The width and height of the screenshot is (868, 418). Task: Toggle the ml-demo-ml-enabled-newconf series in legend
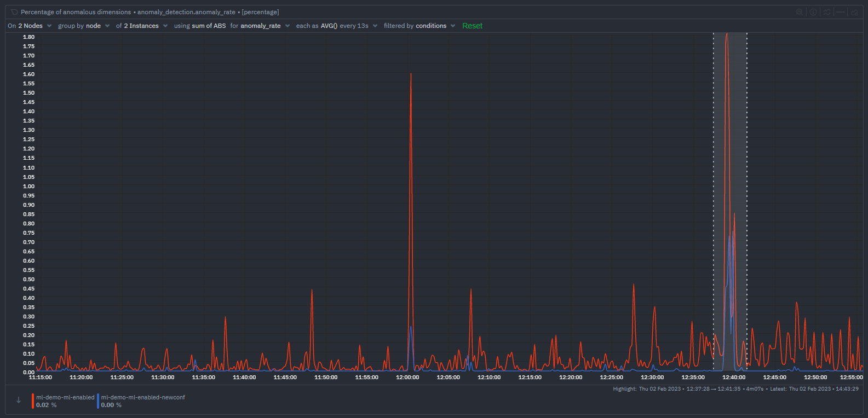pos(143,397)
